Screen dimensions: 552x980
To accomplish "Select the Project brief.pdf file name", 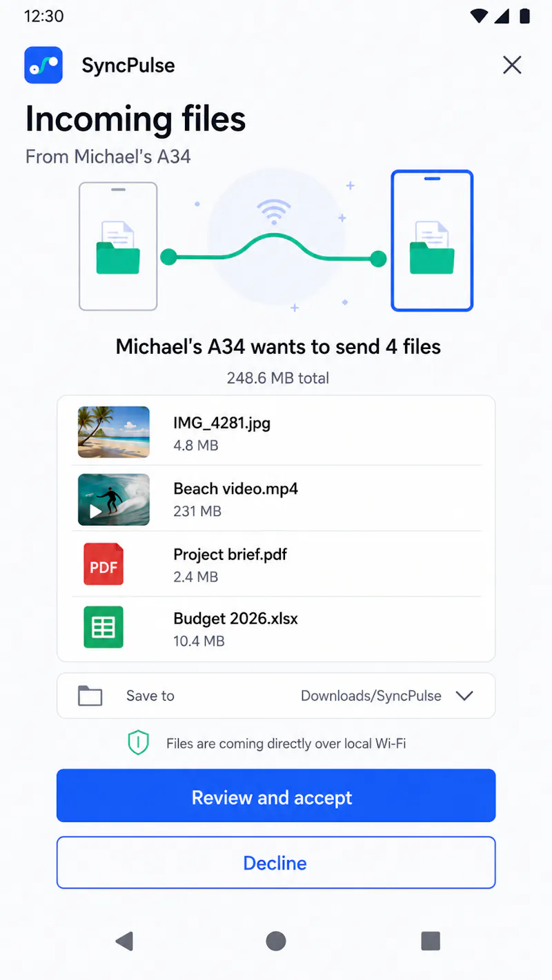I will pyautogui.click(x=230, y=554).
